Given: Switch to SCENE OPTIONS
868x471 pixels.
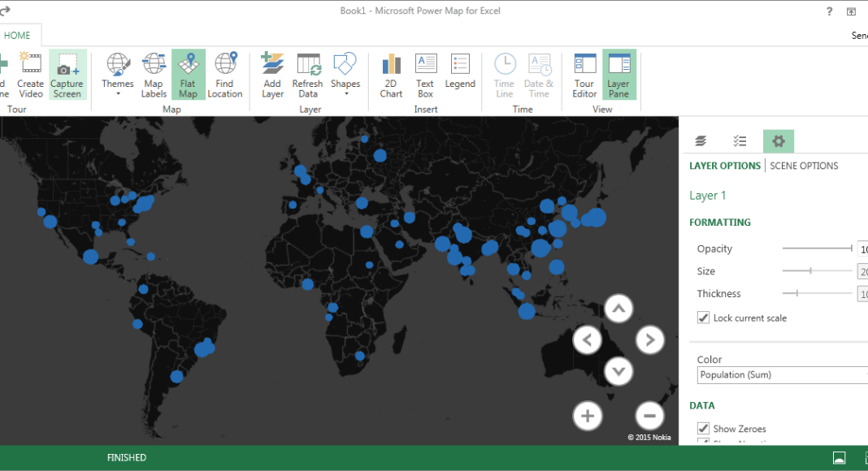Looking at the screenshot, I should coord(804,166).
